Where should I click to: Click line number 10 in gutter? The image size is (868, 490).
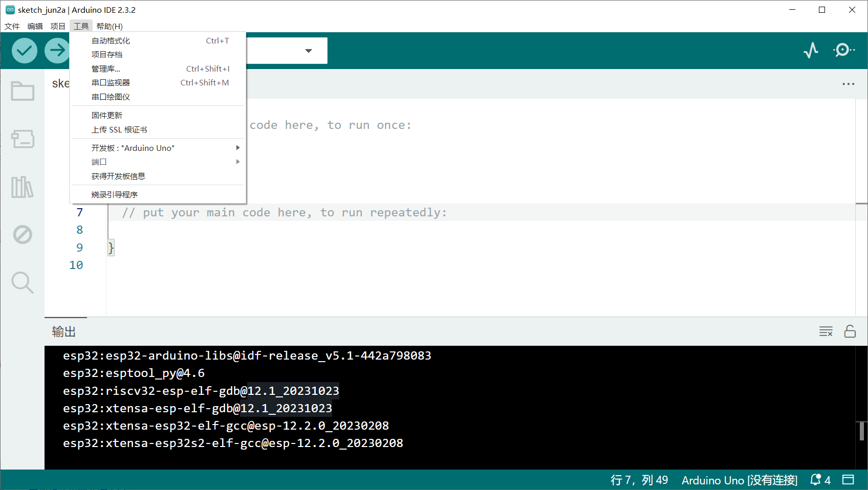coord(76,265)
